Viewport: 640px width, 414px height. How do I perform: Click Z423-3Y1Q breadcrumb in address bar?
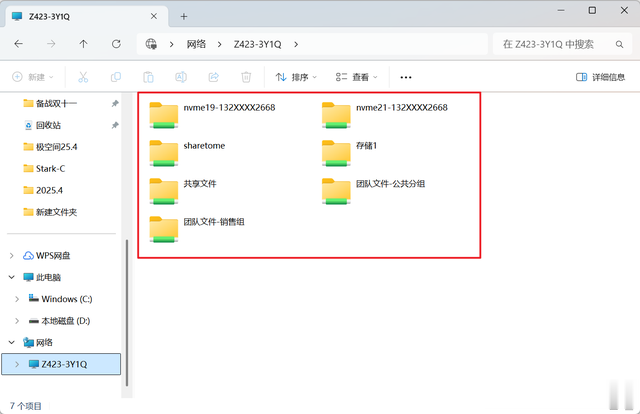coord(258,44)
